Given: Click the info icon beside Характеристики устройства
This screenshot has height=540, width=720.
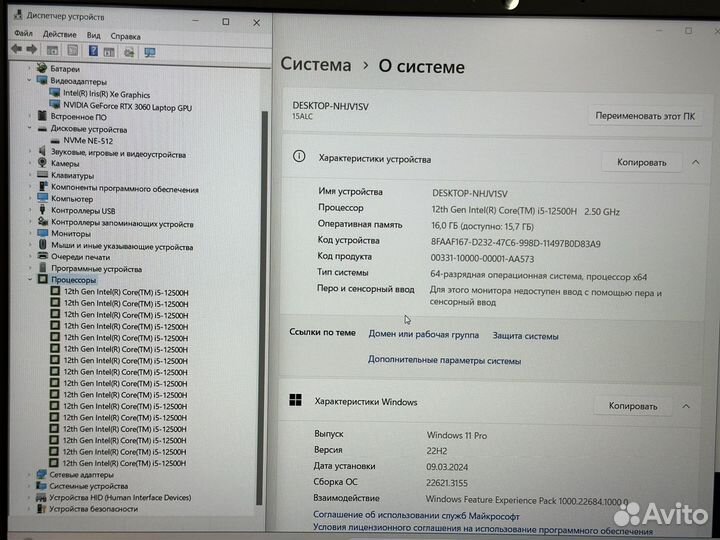Looking at the screenshot, I should [298, 157].
